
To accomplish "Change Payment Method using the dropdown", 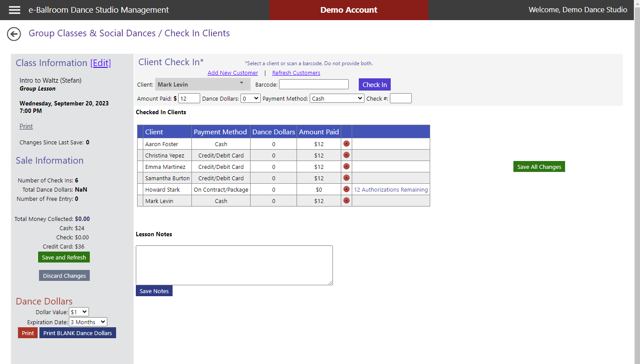I will pyautogui.click(x=336, y=98).
